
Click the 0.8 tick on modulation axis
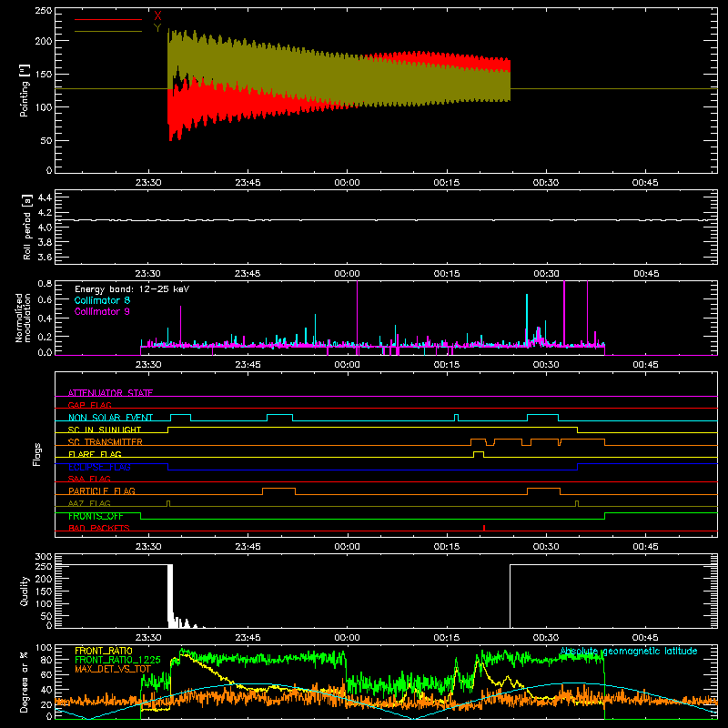point(45,283)
